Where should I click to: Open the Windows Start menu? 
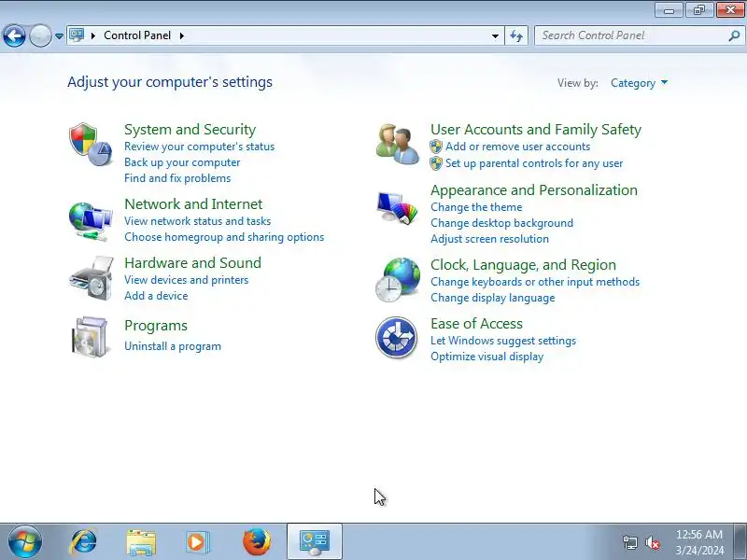tap(25, 541)
